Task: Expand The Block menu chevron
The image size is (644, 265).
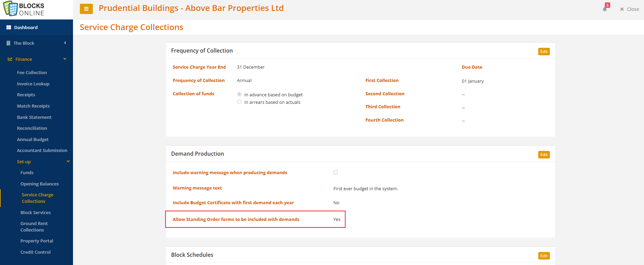Action: [65, 43]
